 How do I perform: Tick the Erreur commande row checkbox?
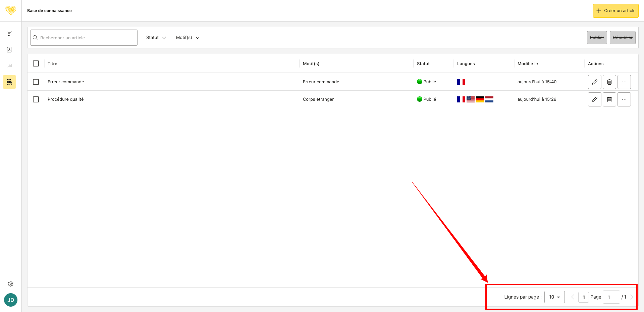click(x=36, y=82)
